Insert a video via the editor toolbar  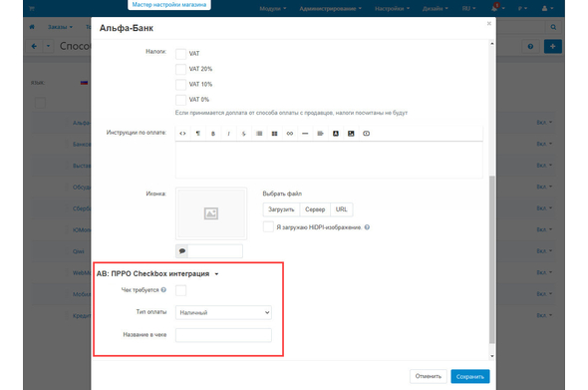click(x=367, y=134)
